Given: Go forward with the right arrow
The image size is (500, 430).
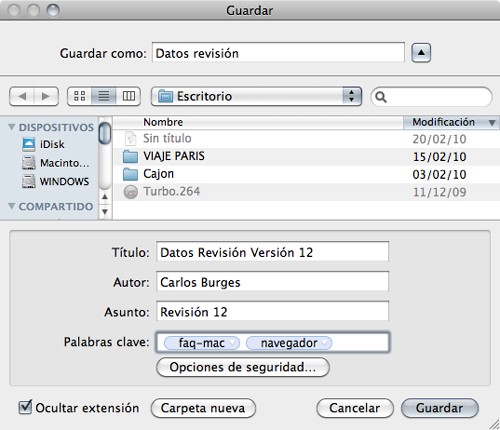Looking at the screenshot, I should click(x=46, y=96).
